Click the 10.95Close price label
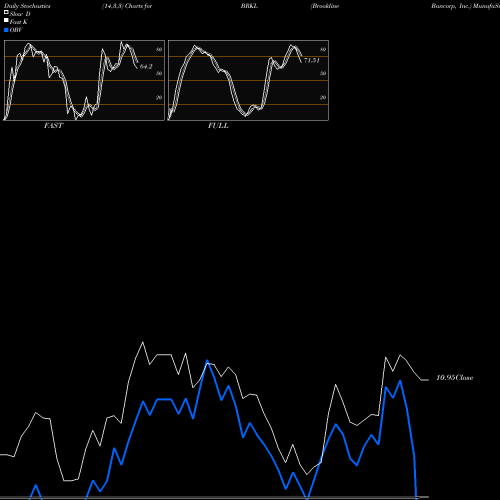This screenshot has height=500, width=500. point(455,378)
